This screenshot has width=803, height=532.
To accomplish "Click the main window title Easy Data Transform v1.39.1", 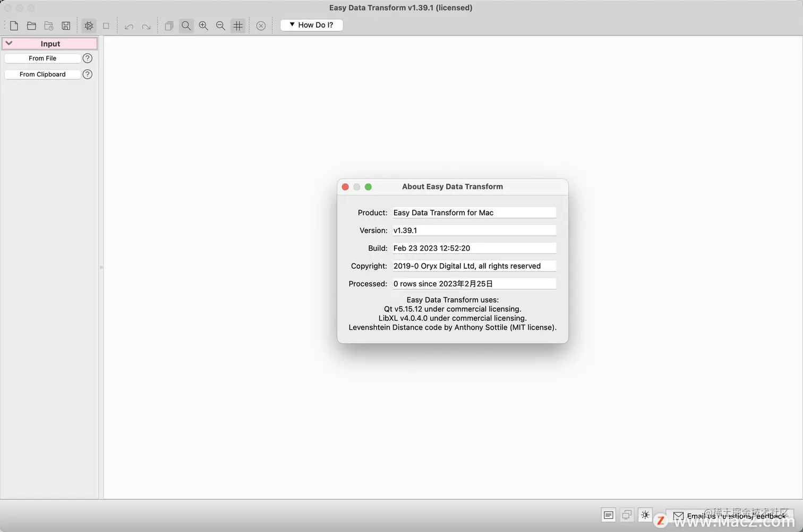I will pyautogui.click(x=400, y=7).
